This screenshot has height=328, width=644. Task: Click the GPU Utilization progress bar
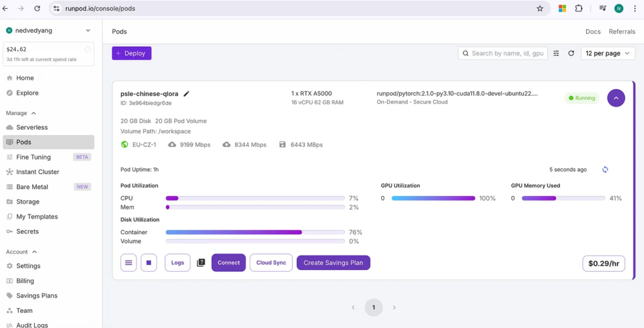pos(433,199)
